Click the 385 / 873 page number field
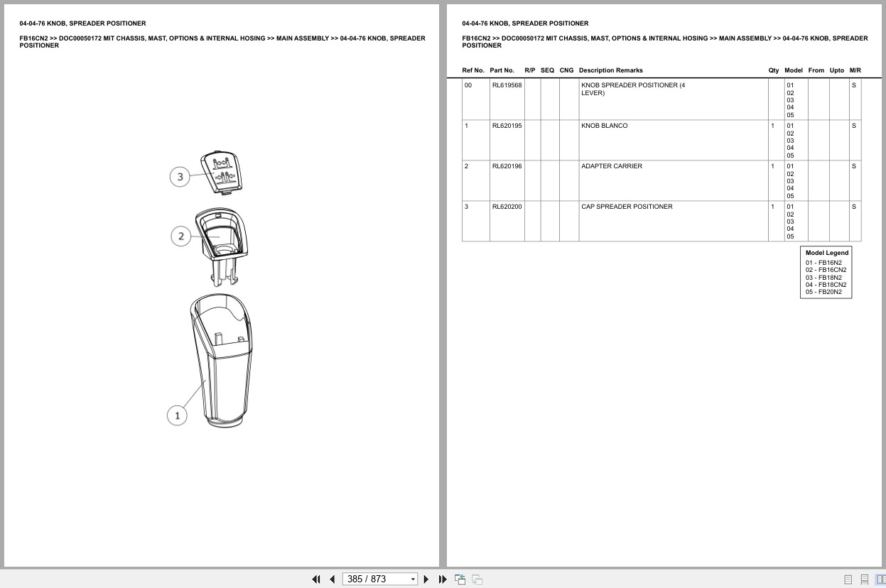Image resolution: width=886 pixels, height=588 pixels. (x=375, y=579)
